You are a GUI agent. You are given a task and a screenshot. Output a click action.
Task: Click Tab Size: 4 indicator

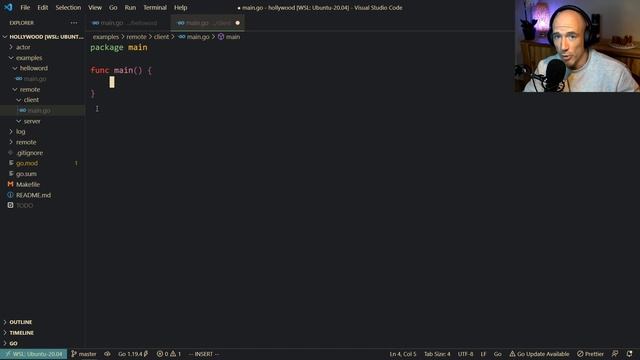[x=437, y=354]
